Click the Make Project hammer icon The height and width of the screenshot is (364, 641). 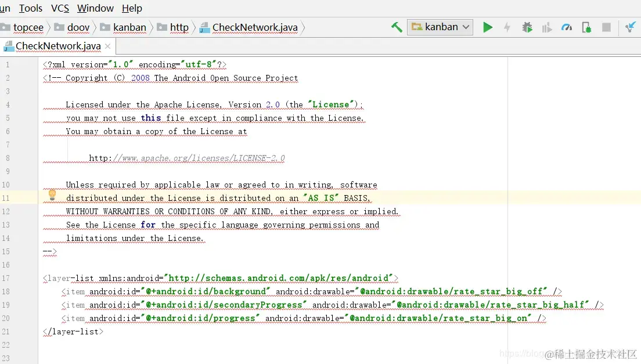(396, 27)
